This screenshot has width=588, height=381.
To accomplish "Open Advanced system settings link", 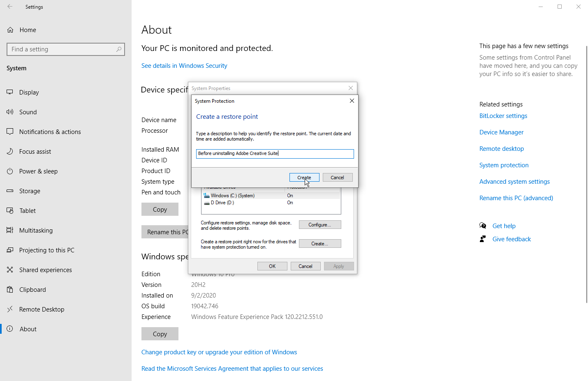I will pyautogui.click(x=514, y=182).
